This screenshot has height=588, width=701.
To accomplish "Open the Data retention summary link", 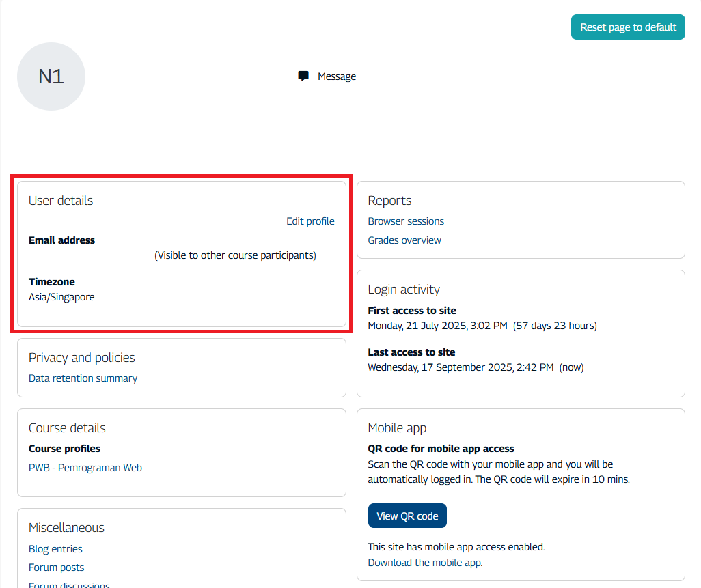I will pyautogui.click(x=83, y=378).
